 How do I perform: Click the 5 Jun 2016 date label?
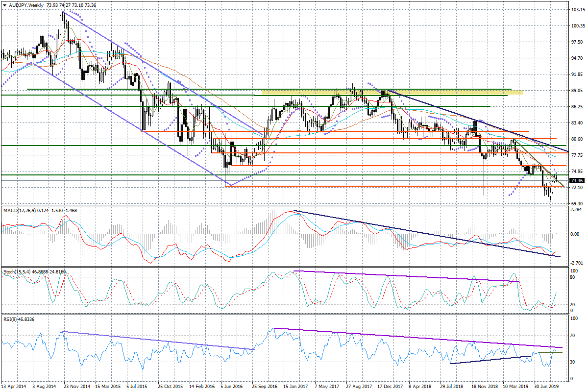click(233, 386)
